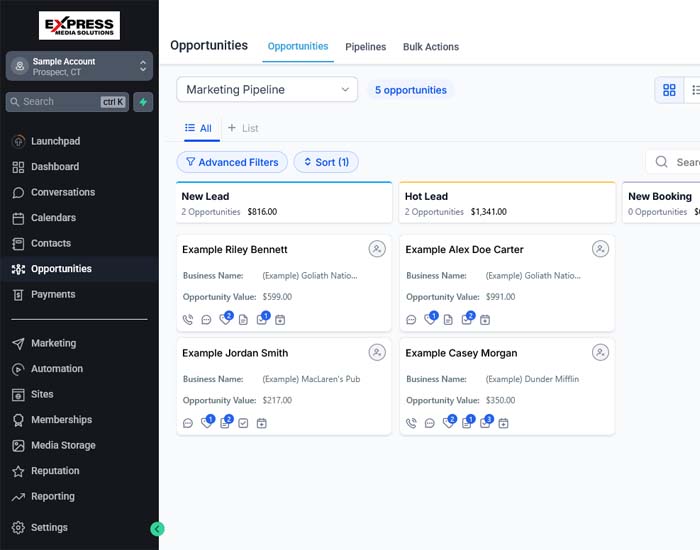Open tags icon on Alex Doe Carter card

(430, 319)
